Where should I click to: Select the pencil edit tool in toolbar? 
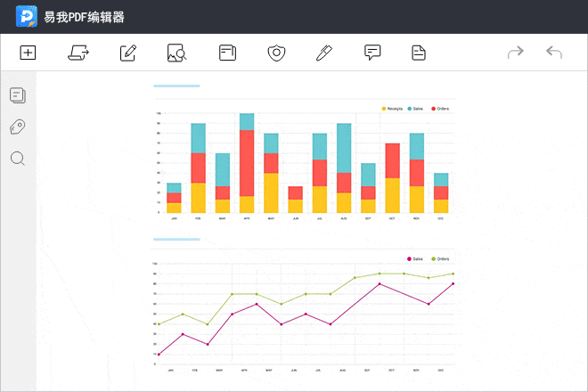[x=127, y=53]
